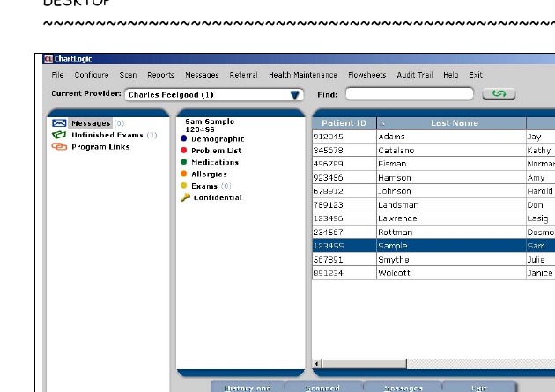Open the File menu
This screenshot has height=392, width=555.
57,75
